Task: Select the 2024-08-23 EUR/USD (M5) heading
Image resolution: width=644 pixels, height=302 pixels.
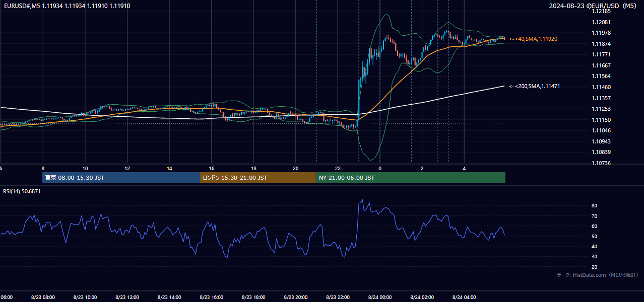Action: (x=593, y=6)
